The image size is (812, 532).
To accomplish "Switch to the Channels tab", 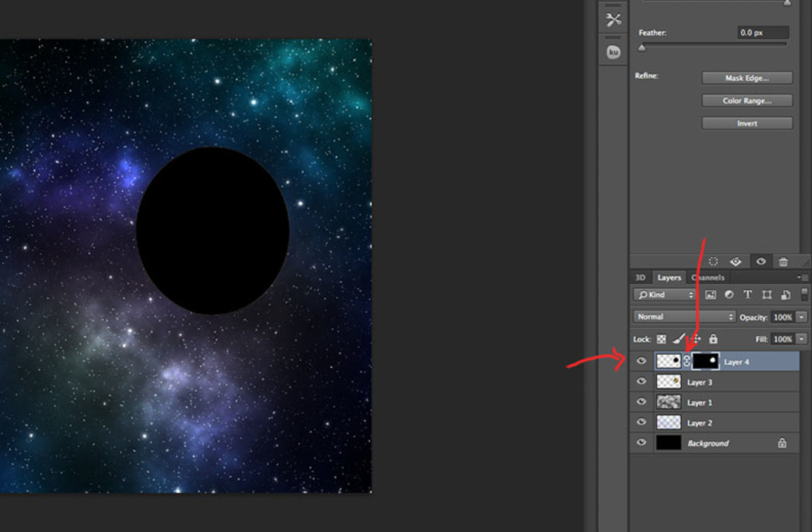I will click(x=708, y=278).
